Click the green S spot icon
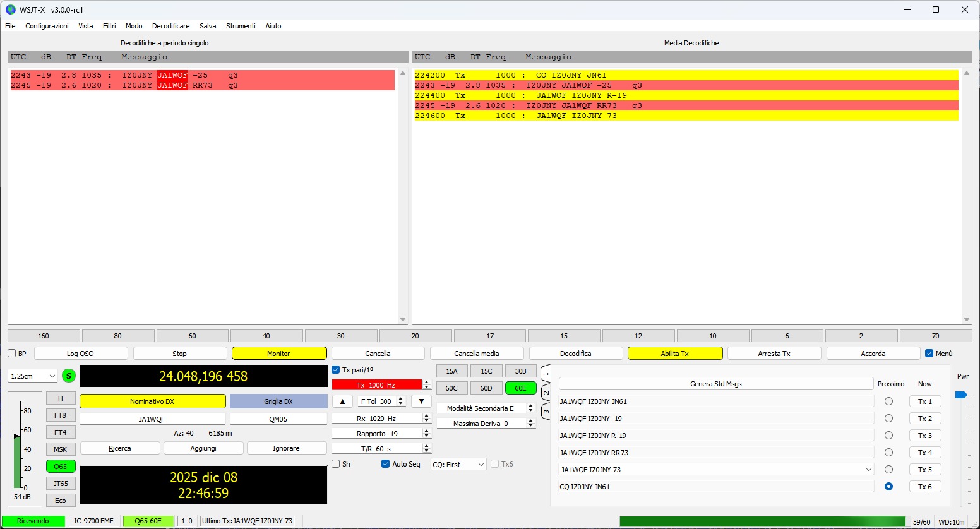 click(x=68, y=376)
